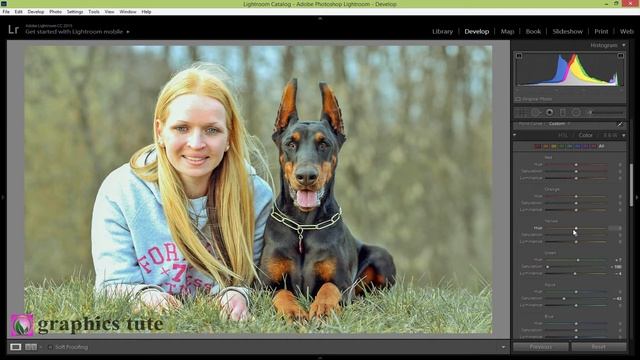Select the Graduated Filter tool
Image resolution: width=640 pixels, height=360 pixels.
(562, 112)
